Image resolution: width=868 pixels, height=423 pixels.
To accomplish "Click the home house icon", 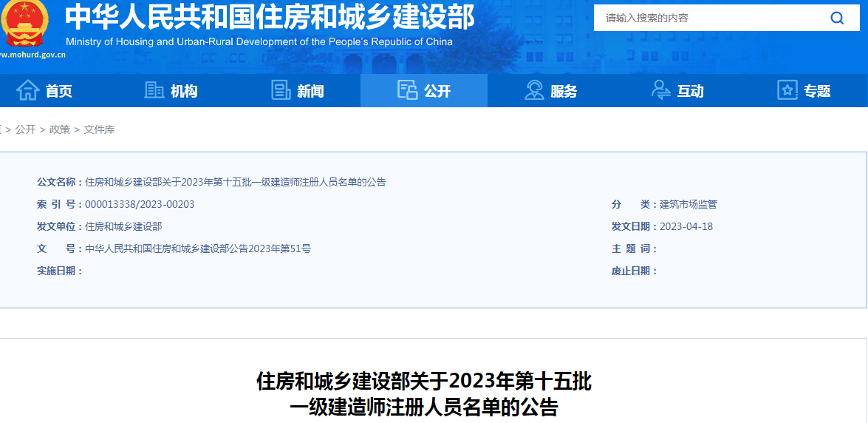I will tap(27, 89).
